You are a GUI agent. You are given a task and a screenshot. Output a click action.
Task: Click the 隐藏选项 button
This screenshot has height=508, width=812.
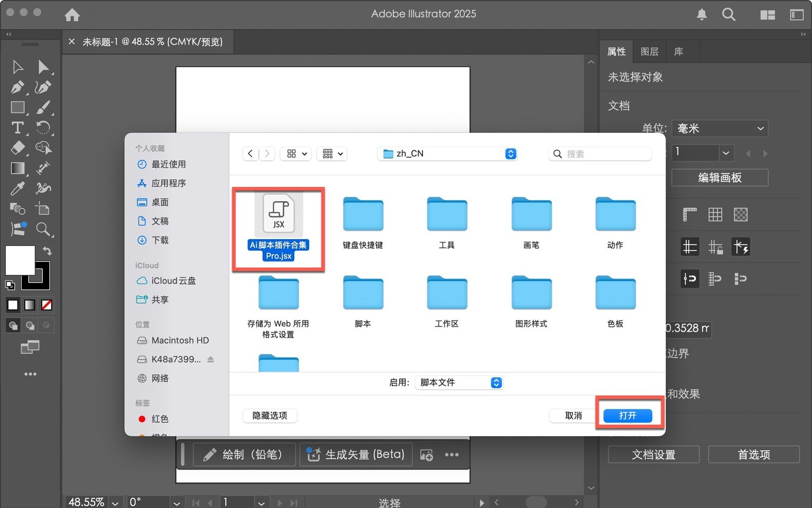click(270, 415)
